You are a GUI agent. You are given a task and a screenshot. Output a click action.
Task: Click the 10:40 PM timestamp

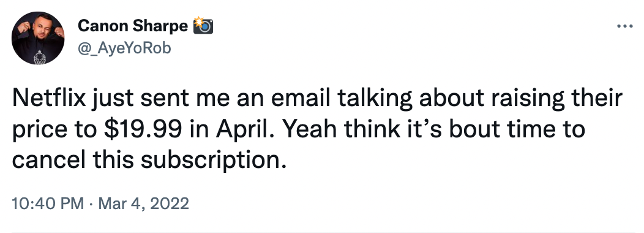tap(48, 204)
